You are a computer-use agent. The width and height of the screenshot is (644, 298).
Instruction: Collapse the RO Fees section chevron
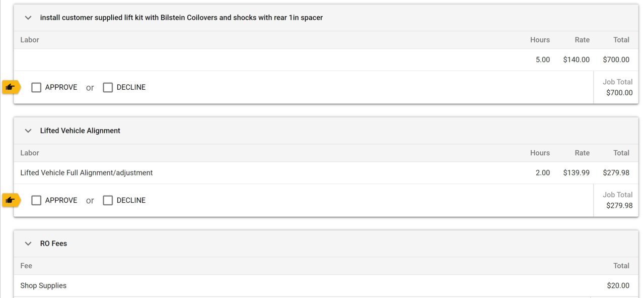click(x=28, y=244)
